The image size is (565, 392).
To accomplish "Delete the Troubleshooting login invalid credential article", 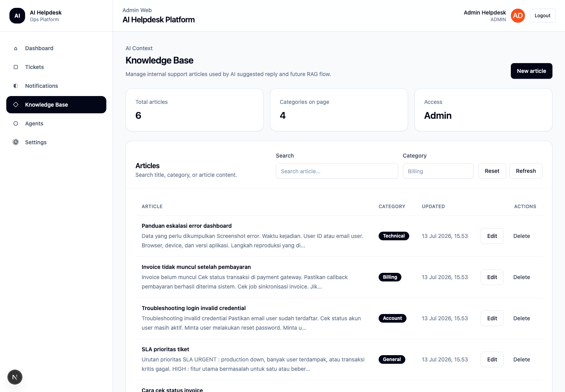I will pyautogui.click(x=521, y=318).
